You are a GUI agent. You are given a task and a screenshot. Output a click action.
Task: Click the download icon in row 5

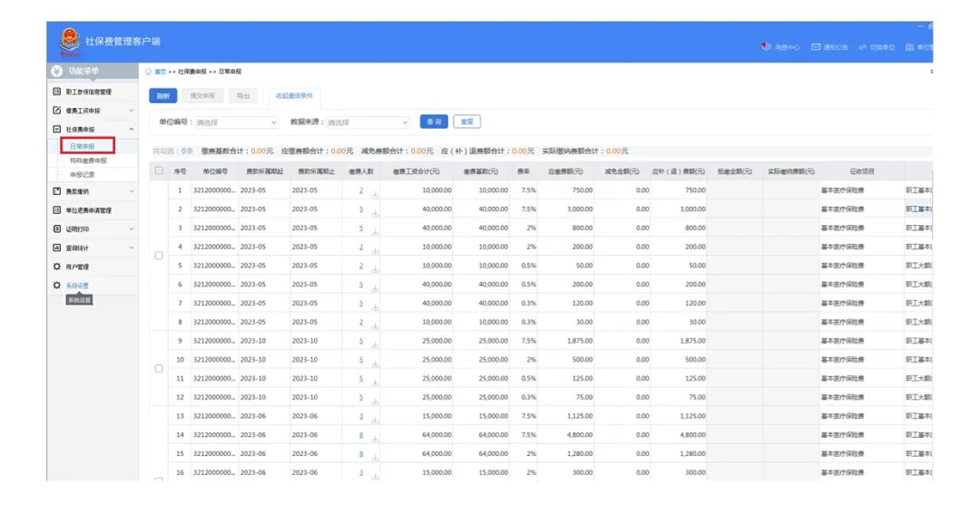pyautogui.click(x=375, y=269)
